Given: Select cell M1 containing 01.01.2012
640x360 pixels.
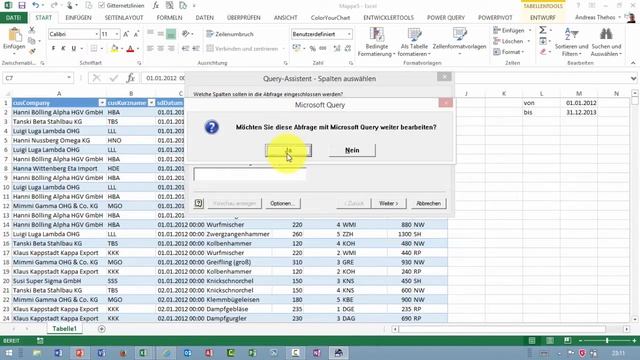Looking at the screenshot, I should 579,103.
